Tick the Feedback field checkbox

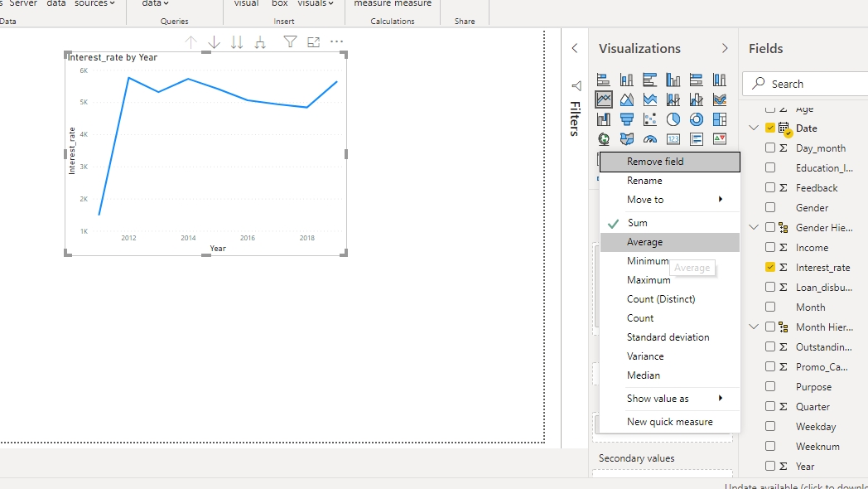tap(770, 188)
